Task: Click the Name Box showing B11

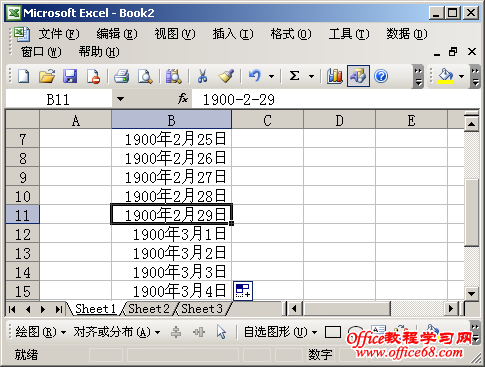Action: [x=59, y=99]
